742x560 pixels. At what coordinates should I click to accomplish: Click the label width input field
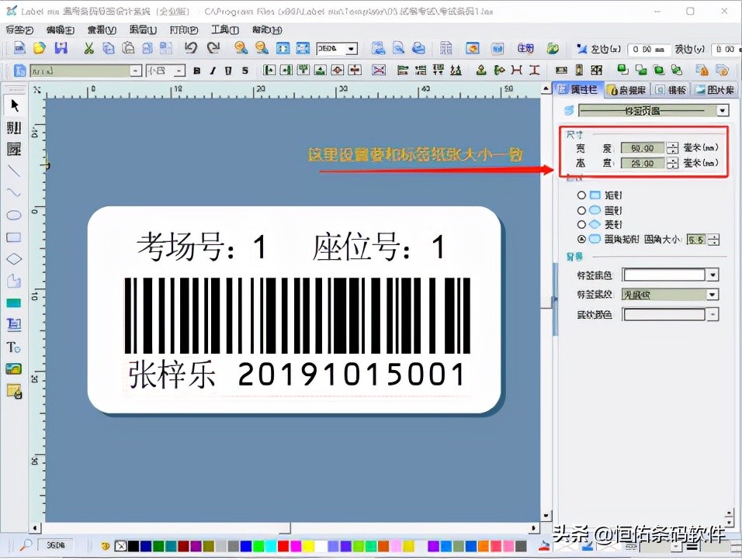coord(643,148)
